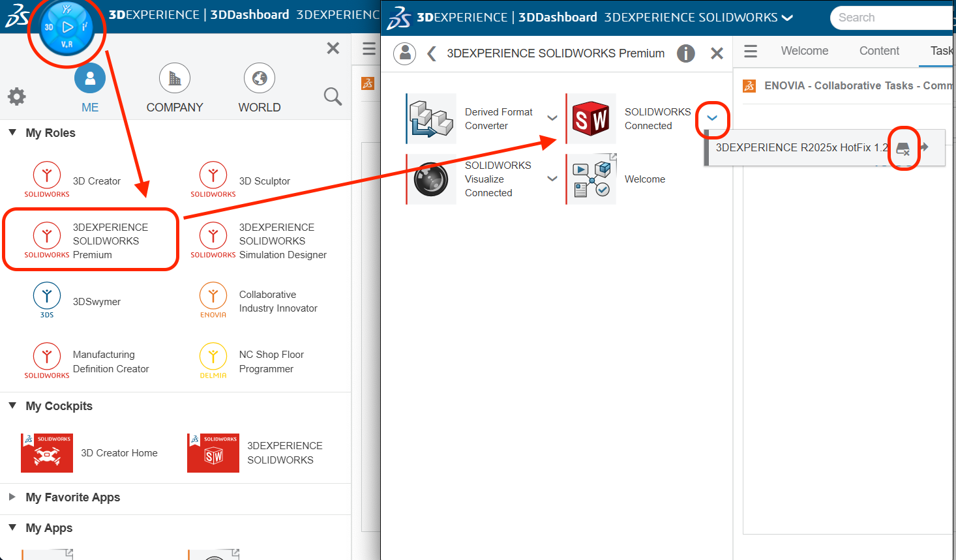Click the uninstall icon beside R2025x HotFix
Viewport: 956px width, 560px height.
click(903, 148)
